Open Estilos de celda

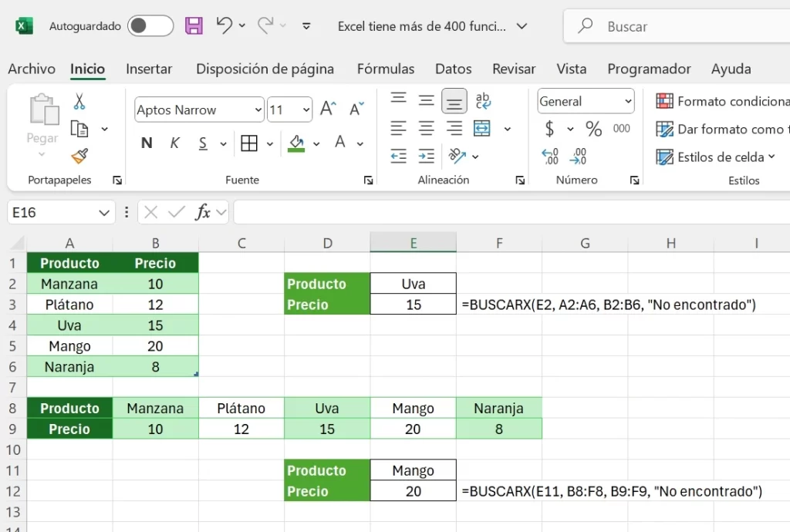[x=711, y=157]
